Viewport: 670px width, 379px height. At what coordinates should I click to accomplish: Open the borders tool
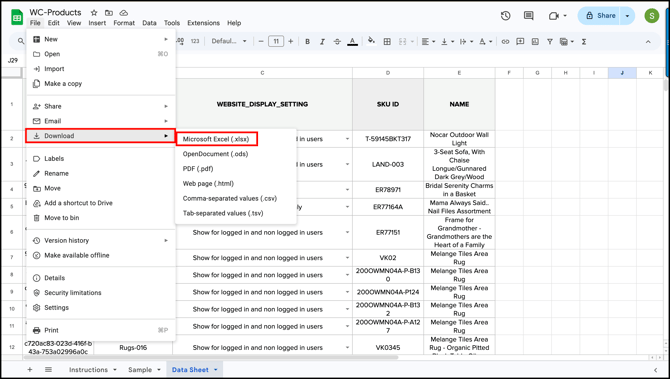click(387, 41)
